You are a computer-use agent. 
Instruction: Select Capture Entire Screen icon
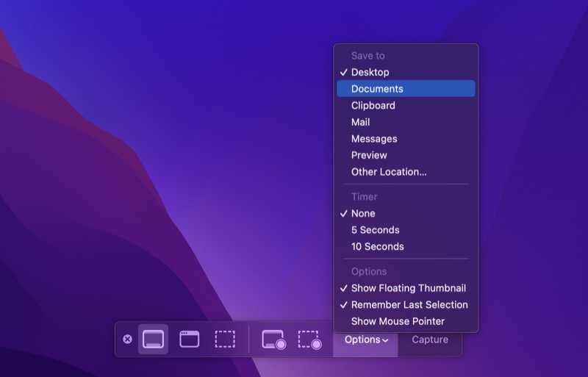point(153,339)
